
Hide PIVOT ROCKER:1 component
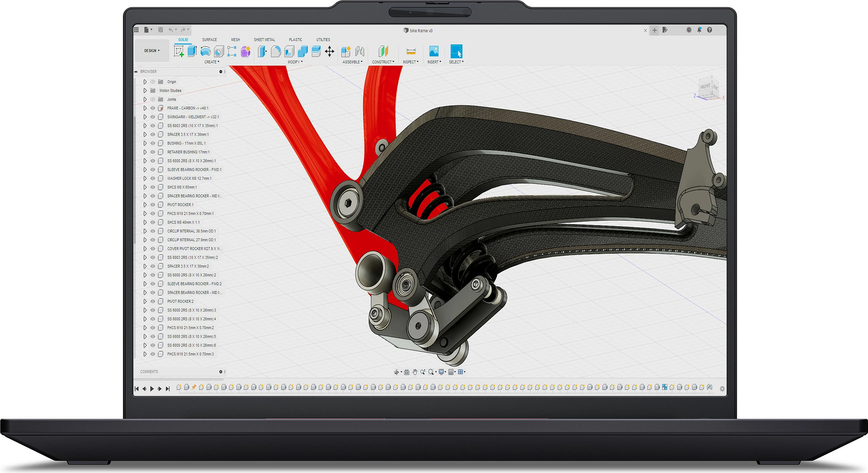pyautogui.click(x=153, y=205)
